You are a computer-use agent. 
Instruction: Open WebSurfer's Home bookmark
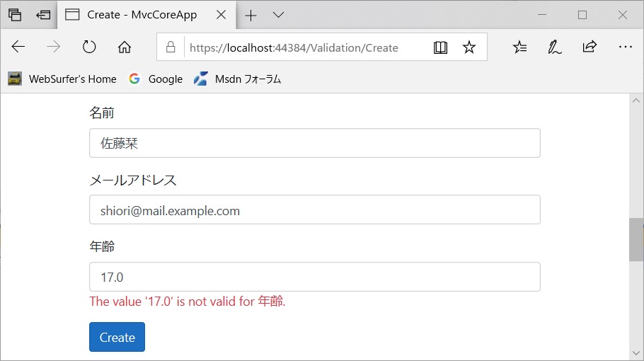click(62, 79)
